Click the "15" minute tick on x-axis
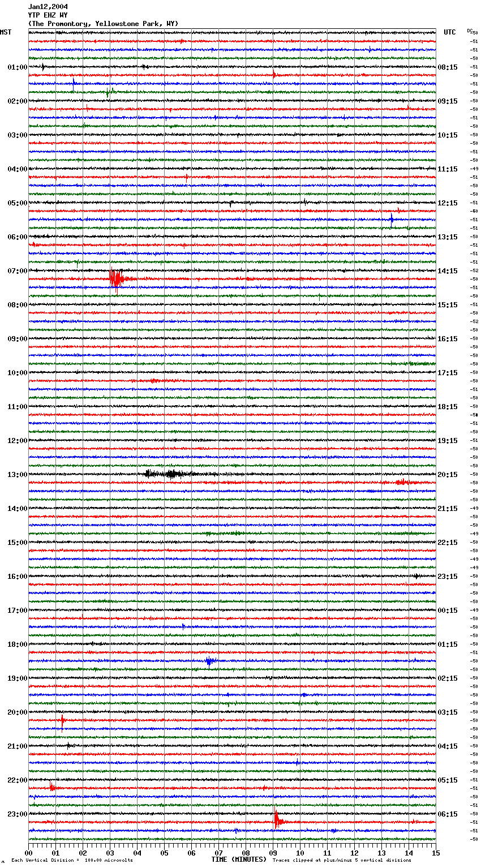This screenshot has height=868, width=481. (x=436, y=853)
